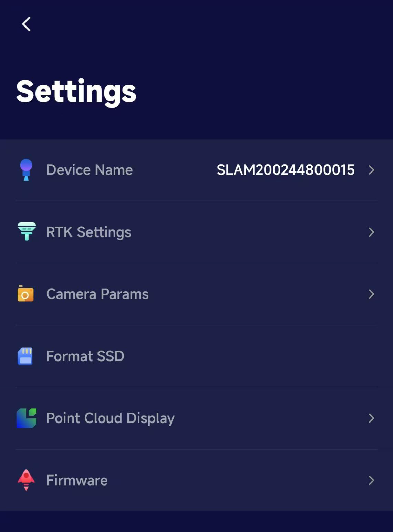Click the Camera Params camera icon
Screen dimensions: 393x532
[25, 294]
